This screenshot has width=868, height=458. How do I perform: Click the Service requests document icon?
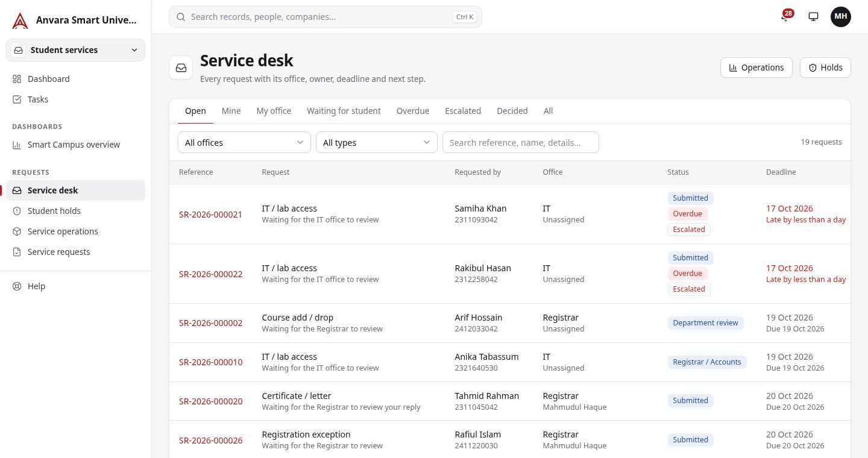point(17,252)
